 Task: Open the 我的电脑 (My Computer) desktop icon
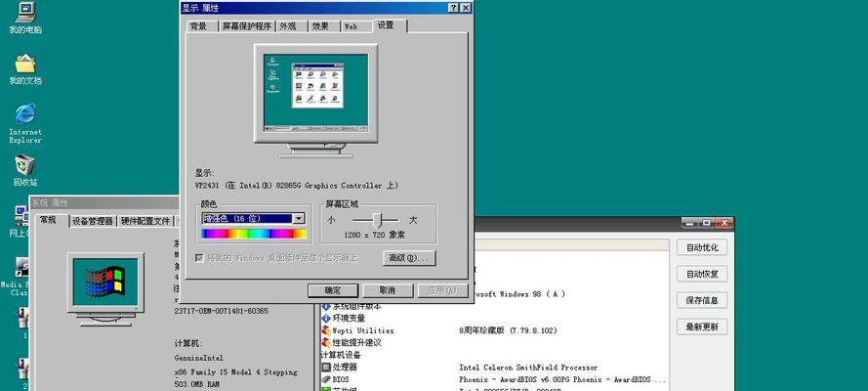pyautogui.click(x=25, y=12)
